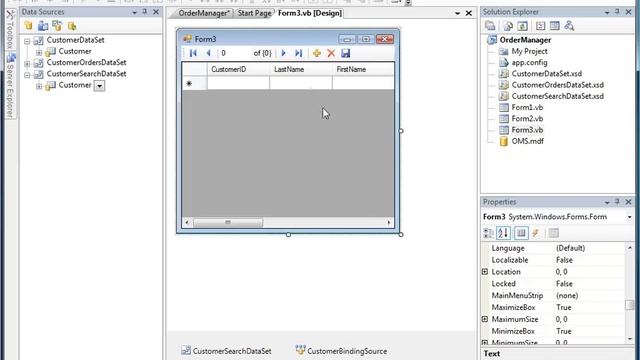The height and width of the screenshot is (360, 640).
Task: Click fourth icon in Solution Explorer toolbar
Action: pos(540,26)
